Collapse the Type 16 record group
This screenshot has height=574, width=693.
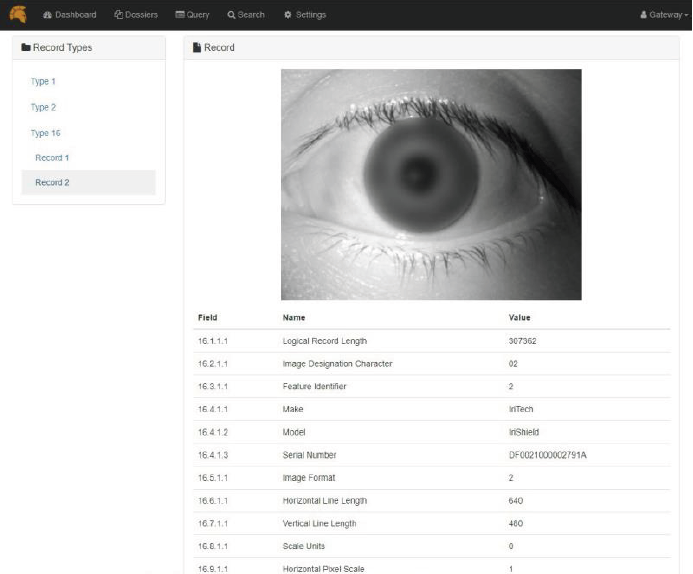pyautogui.click(x=46, y=133)
